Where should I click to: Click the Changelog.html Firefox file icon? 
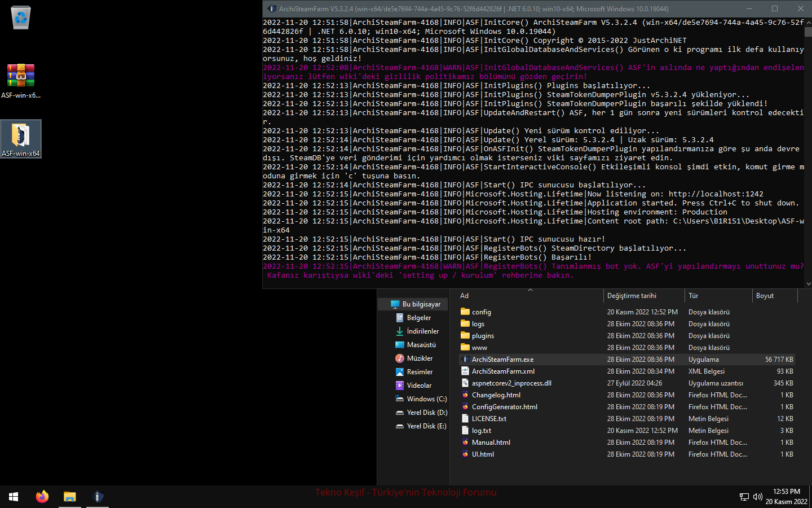[x=465, y=395]
